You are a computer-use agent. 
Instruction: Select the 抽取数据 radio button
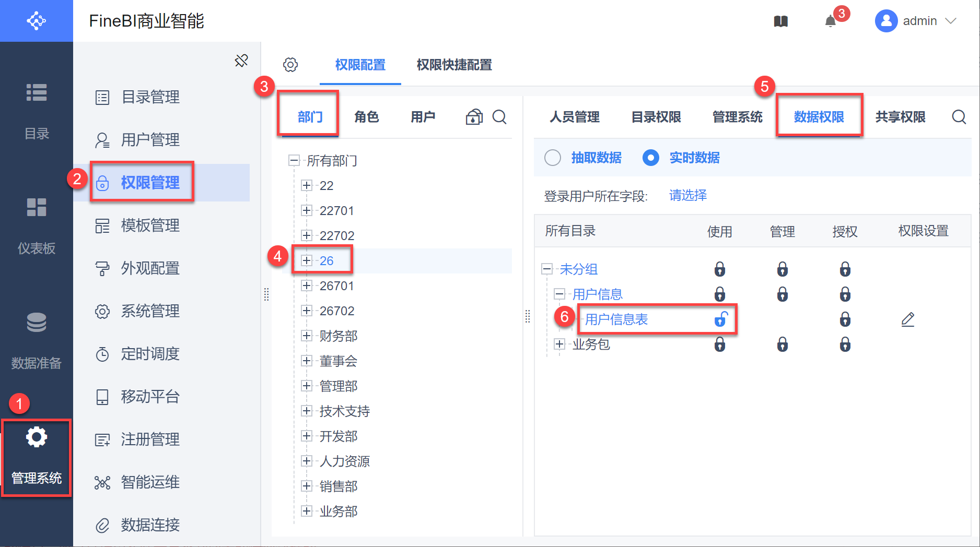point(553,158)
